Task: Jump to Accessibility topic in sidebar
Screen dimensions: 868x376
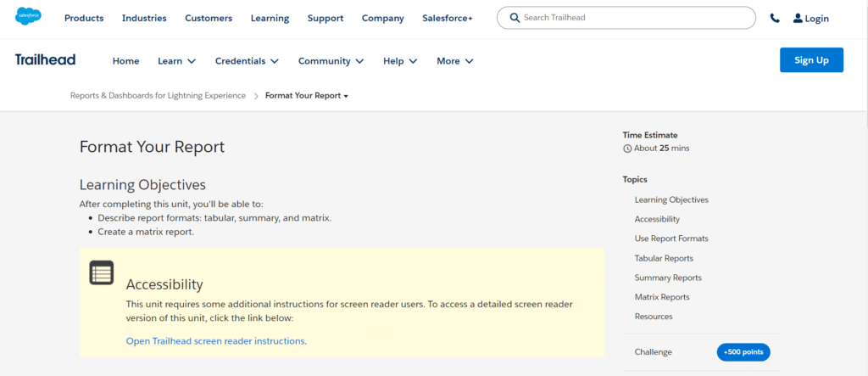Action: pos(657,219)
